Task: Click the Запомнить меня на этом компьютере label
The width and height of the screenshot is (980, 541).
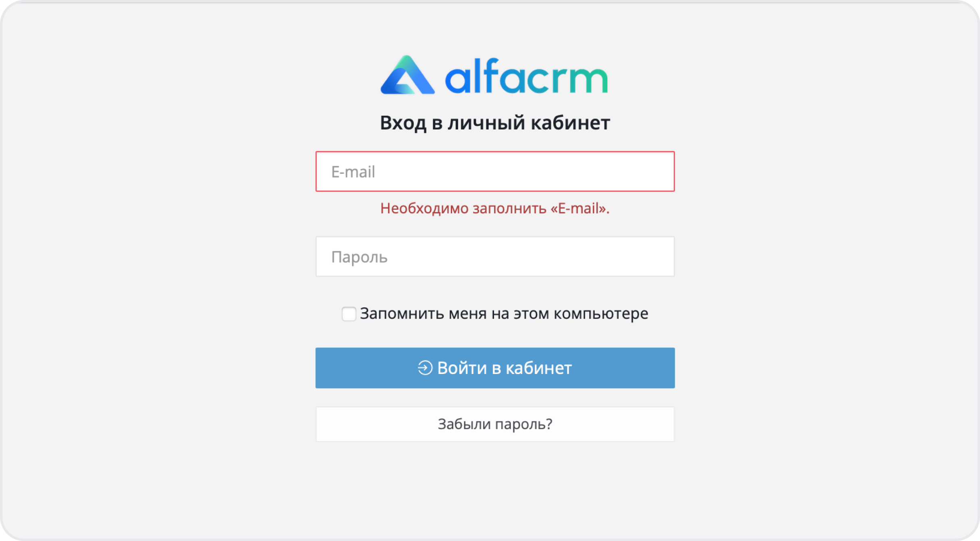Action: (x=504, y=313)
